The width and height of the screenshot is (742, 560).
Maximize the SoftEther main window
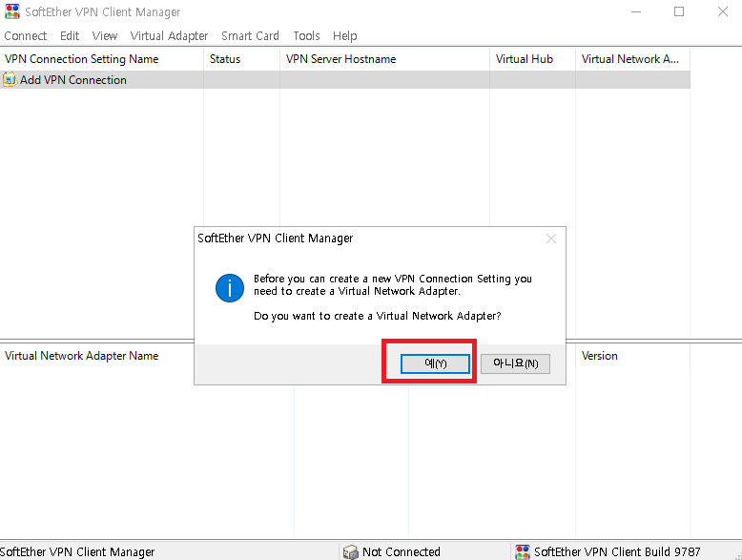point(679,11)
